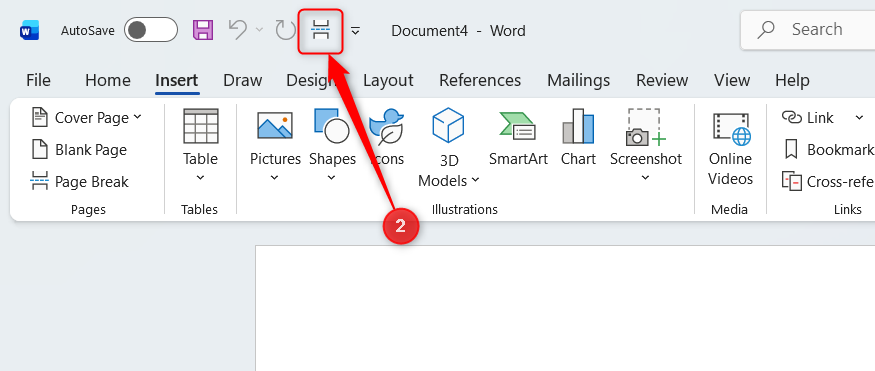875x371 pixels.
Task: Go to the Mailings tab
Action: 578,80
